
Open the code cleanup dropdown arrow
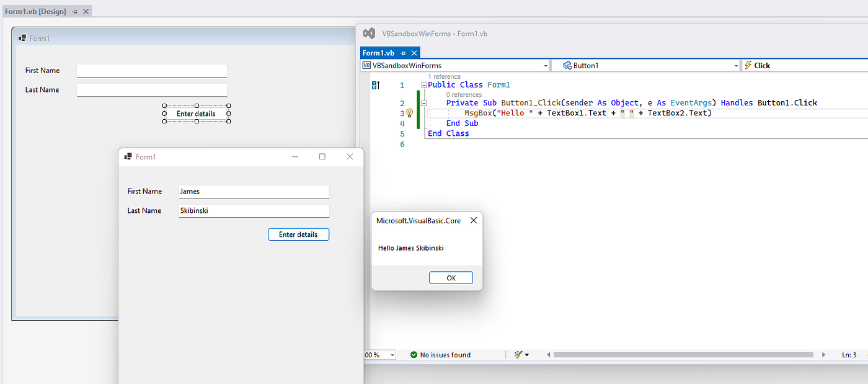528,355
